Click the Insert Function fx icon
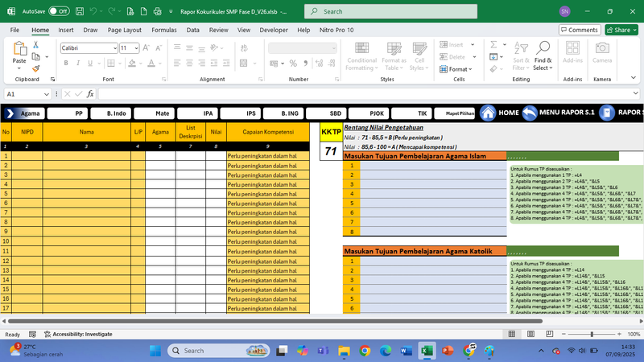 tap(90, 94)
